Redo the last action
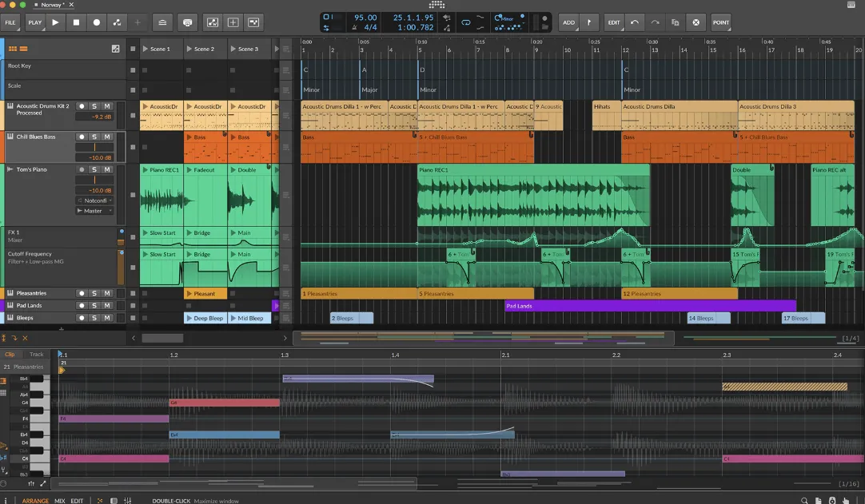Screen dimensions: 865x504 click(655, 22)
